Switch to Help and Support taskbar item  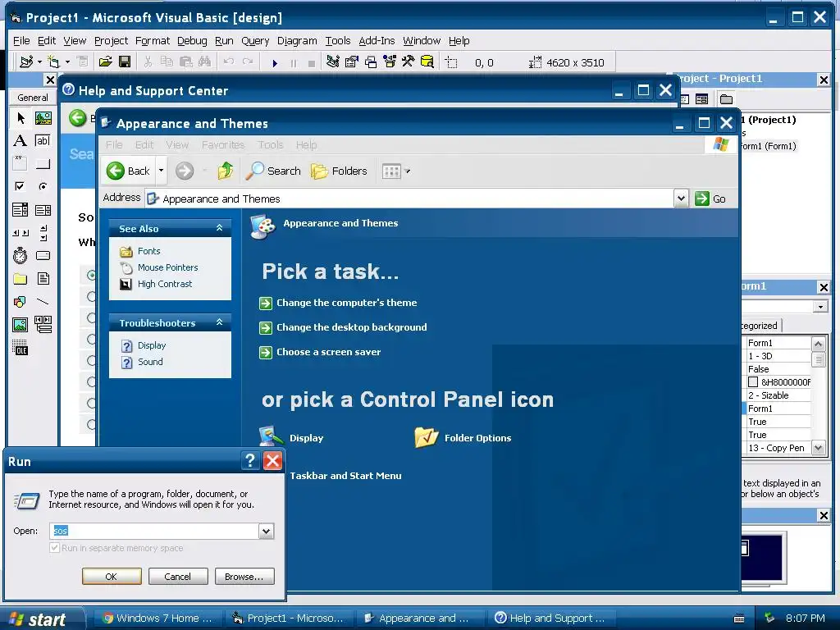pos(552,619)
